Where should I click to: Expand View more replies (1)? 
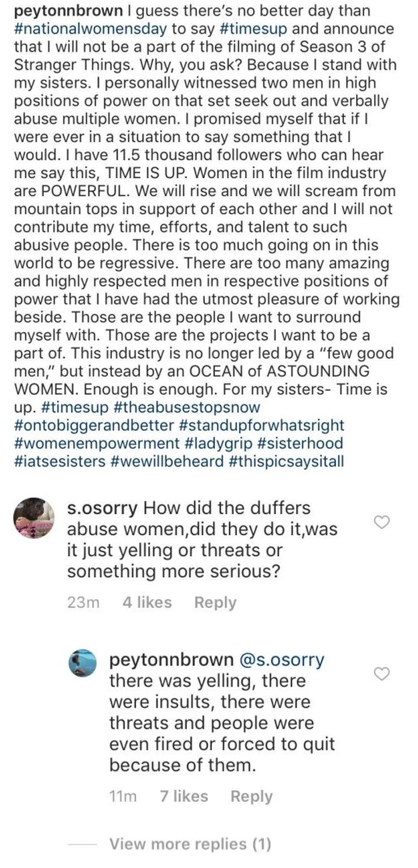pos(190,844)
